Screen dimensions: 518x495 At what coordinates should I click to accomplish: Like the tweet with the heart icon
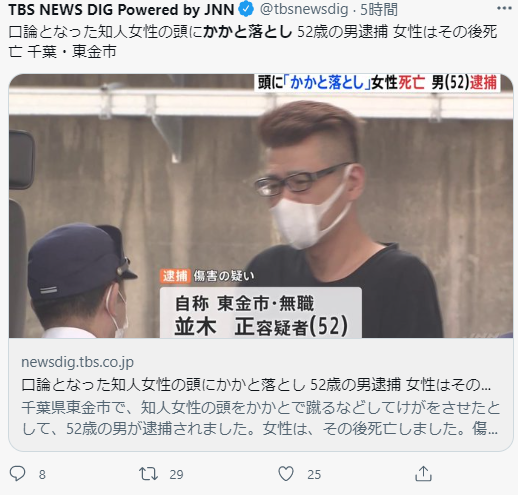tap(286, 474)
